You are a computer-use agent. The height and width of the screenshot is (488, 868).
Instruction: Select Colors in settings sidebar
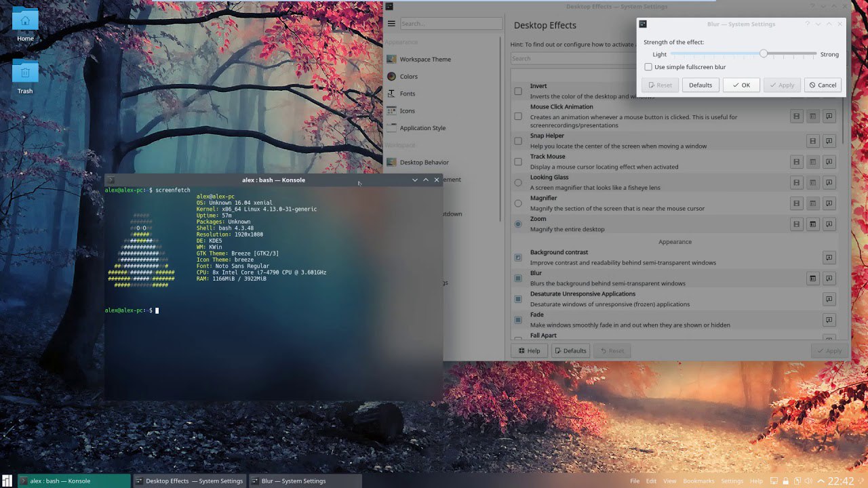click(443, 77)
